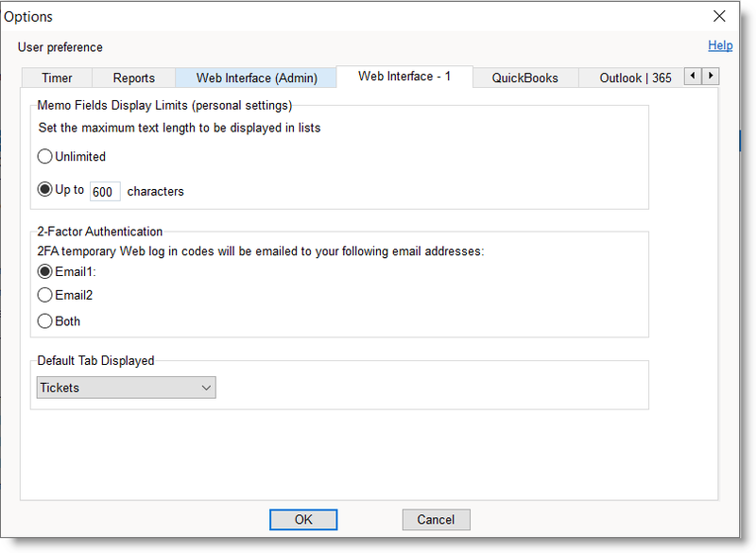Switch to the Outlook | 365 tab
The width and height of the screenshot is (756, 553).
(635, 78)
